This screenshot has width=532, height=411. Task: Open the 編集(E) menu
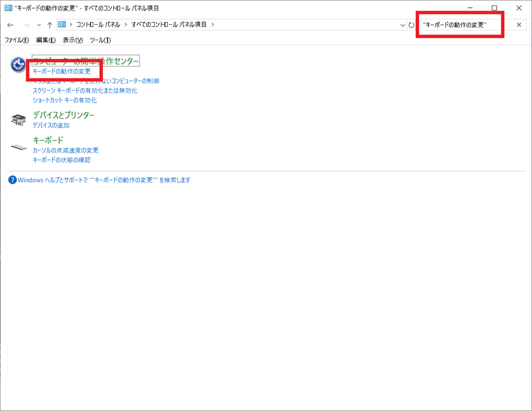[46, 40]
